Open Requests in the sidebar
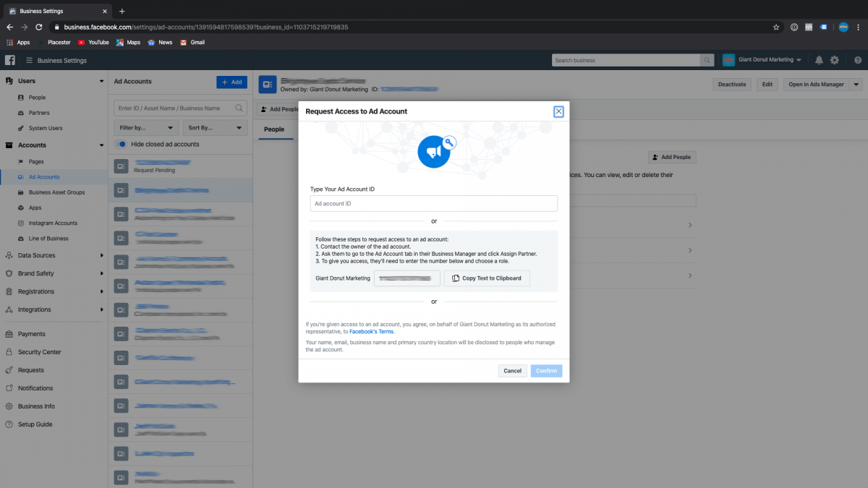868x488 pixels. pyautogui.click(x=31, y=370)
